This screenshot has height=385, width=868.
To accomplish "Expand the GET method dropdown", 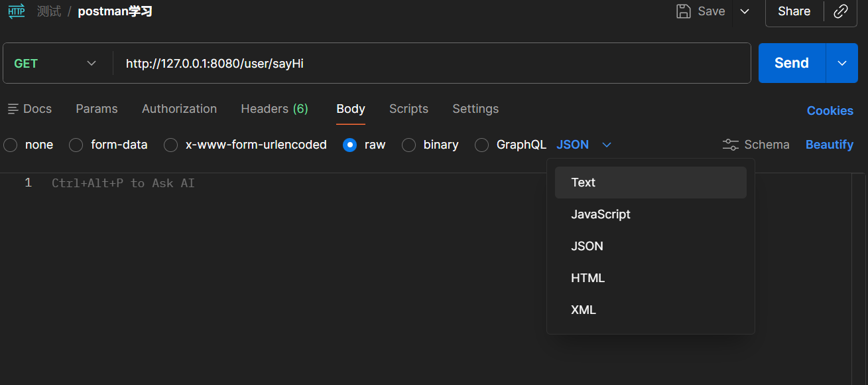I will point(92,64).
